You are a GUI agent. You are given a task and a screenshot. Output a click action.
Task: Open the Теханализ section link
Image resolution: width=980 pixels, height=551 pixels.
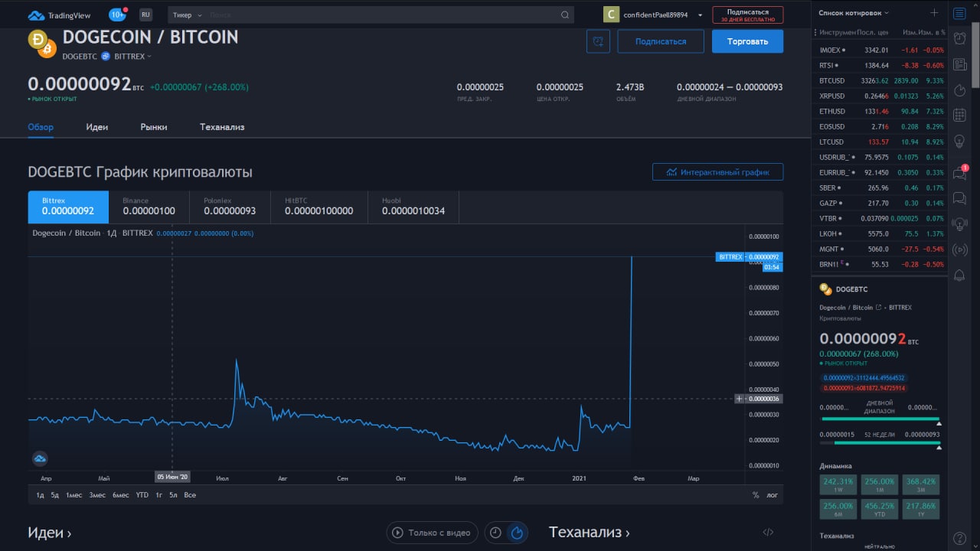(x=590, y=533)
